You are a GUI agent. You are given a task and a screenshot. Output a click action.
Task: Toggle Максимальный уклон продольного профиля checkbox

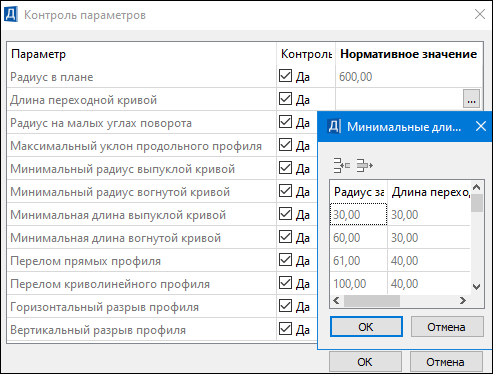(x=285, y=145)
